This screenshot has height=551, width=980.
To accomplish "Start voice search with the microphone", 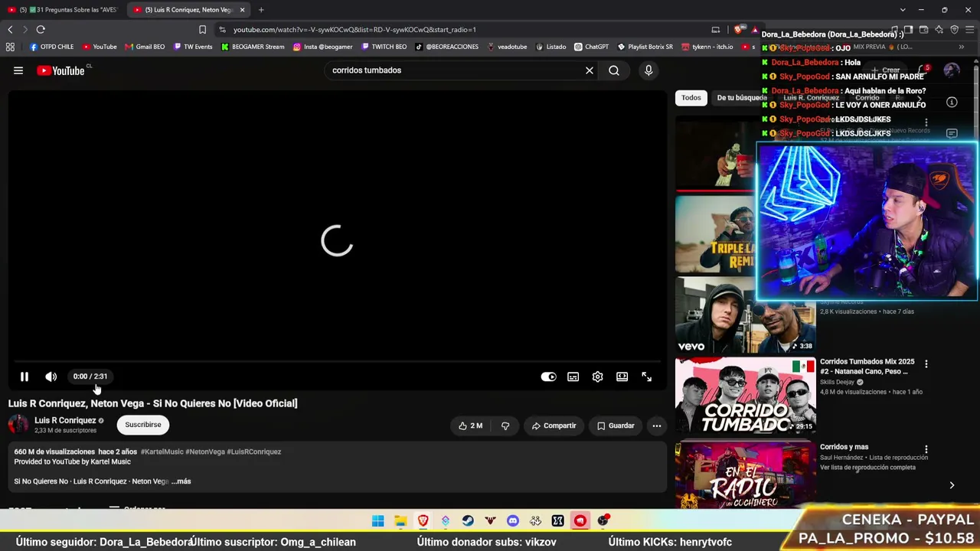I will [648, 70].
